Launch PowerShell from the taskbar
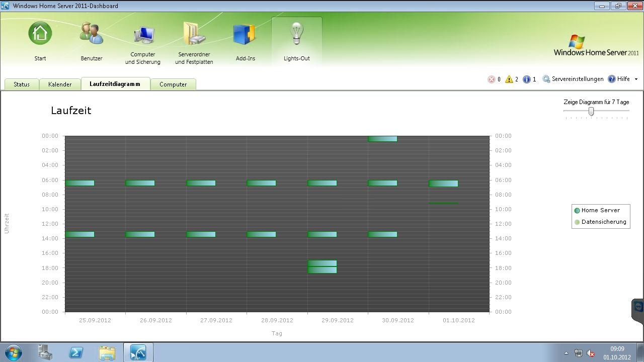 tap(76, 352)
